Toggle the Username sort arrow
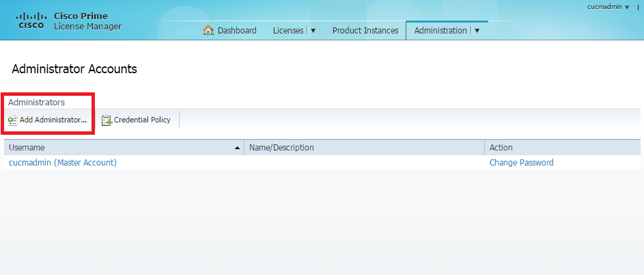Viewport: 644px width, 275px height. tap(237, 148)
